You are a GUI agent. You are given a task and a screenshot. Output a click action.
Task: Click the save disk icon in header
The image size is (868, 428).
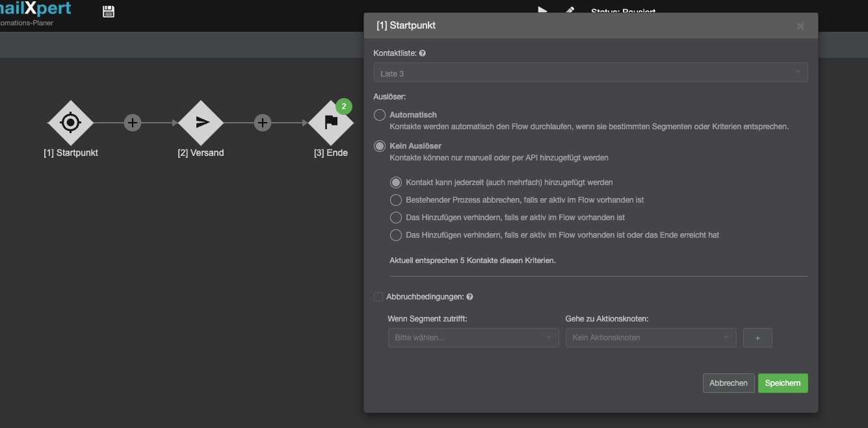(109, 11)
